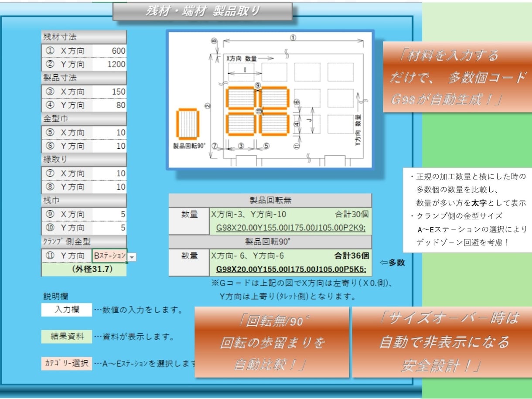Edit the 残材寸法 Y方向 value 1200

click(109, 65)
